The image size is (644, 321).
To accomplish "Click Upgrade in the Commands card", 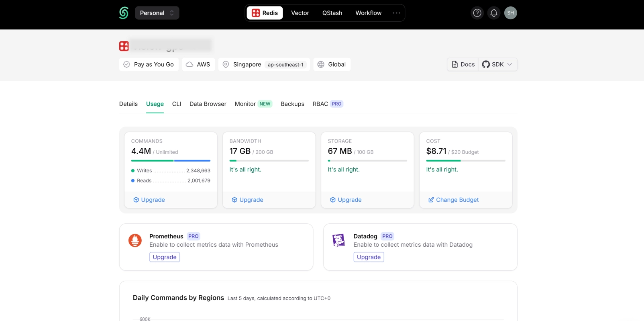I will coord(149,200).
